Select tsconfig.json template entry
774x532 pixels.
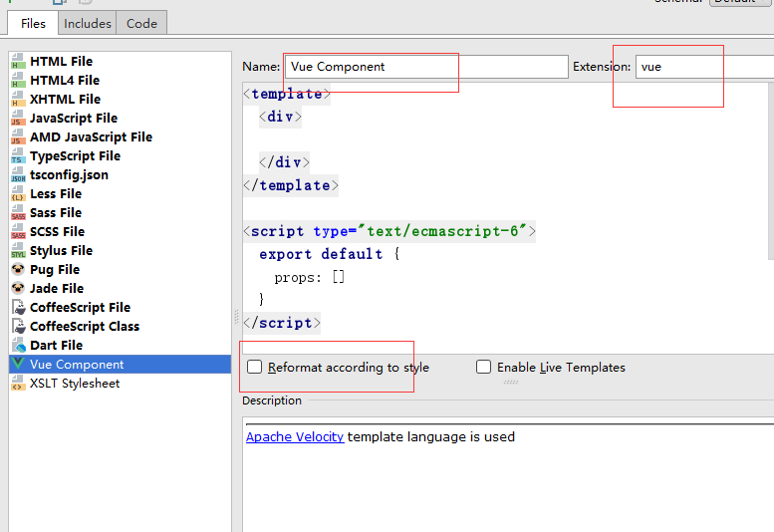[x=69, y=174]
